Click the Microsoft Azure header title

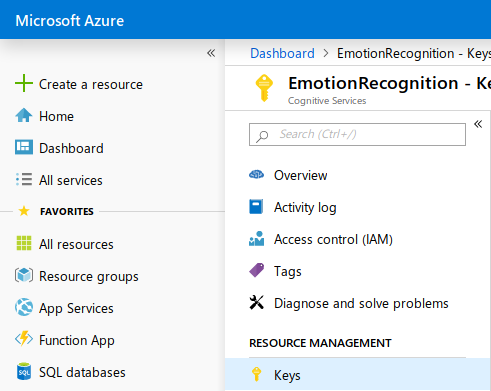(x=70, y=21)
